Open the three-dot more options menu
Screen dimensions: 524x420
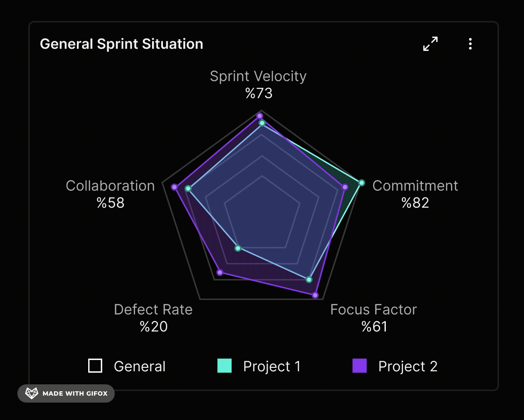[470, 44]
